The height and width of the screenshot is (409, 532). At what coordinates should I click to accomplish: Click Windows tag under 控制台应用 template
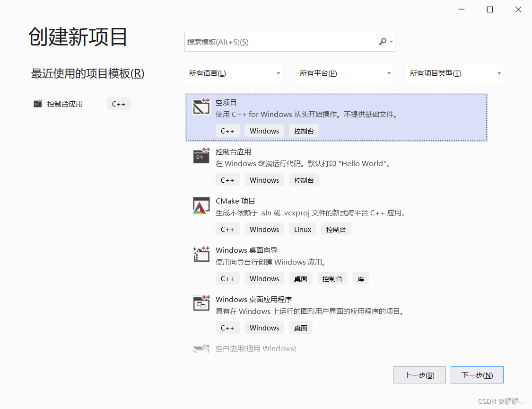264,180
